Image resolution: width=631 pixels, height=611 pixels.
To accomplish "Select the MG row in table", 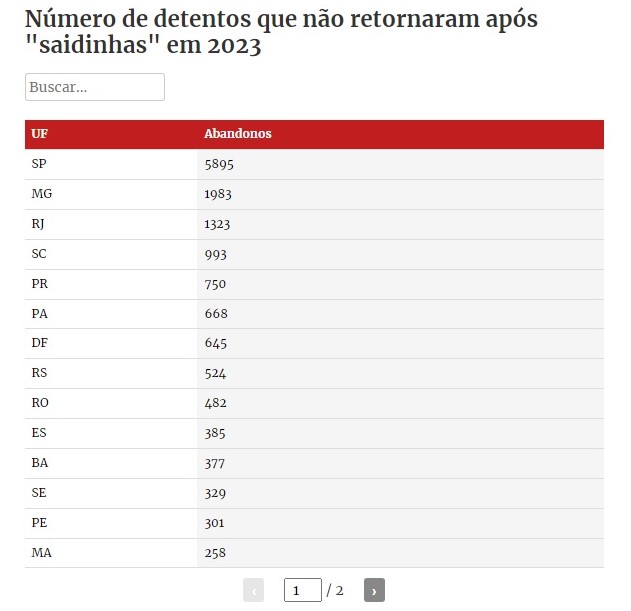I will pos(41,194).
